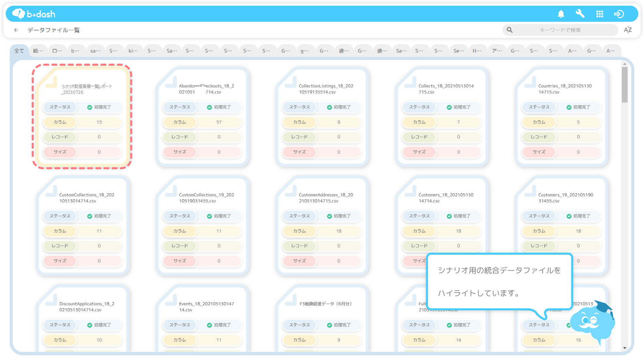644x362 pixels.
Task: Open file Collects_18_20210513014715.csv name
Action: 446,89
